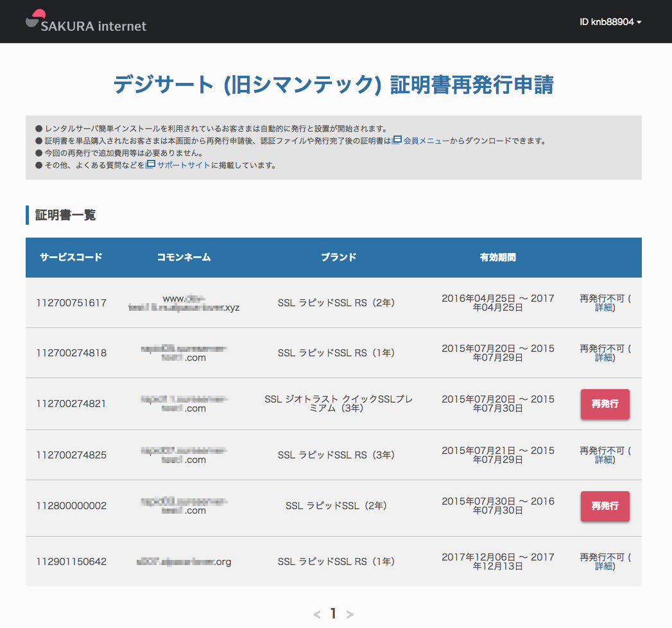Go to previous page with left chevron
Viewport: 672px width, 628px height.
click(316, 615)
